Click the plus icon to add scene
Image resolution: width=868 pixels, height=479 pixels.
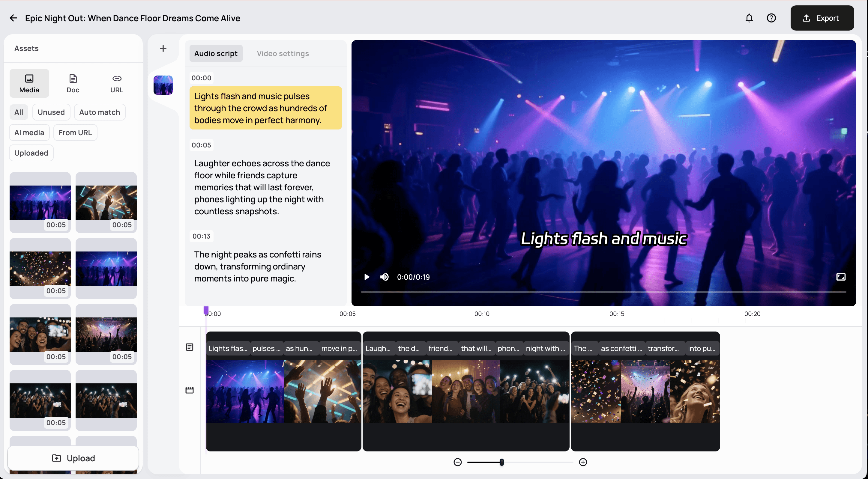163,49
